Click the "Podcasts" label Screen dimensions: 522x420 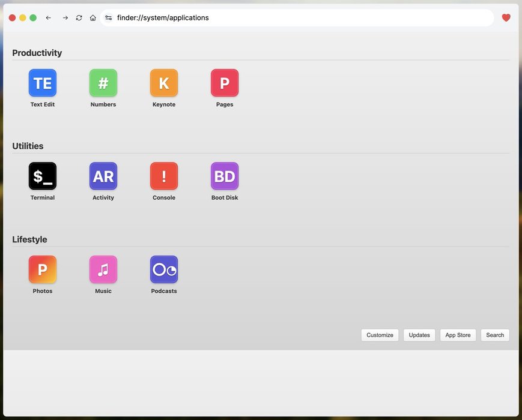pos(164,291)
